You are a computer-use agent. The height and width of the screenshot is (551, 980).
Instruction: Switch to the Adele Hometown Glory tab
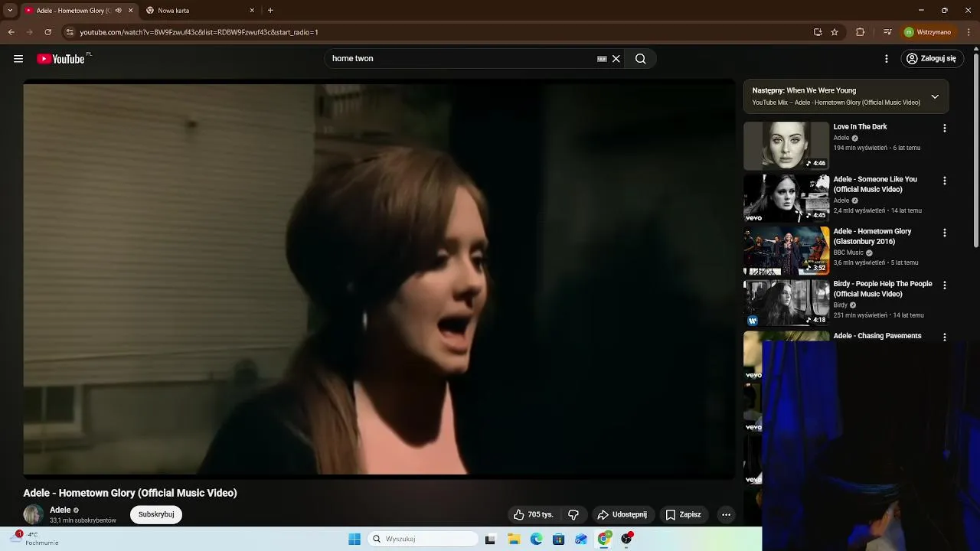(x=73, y=11)
